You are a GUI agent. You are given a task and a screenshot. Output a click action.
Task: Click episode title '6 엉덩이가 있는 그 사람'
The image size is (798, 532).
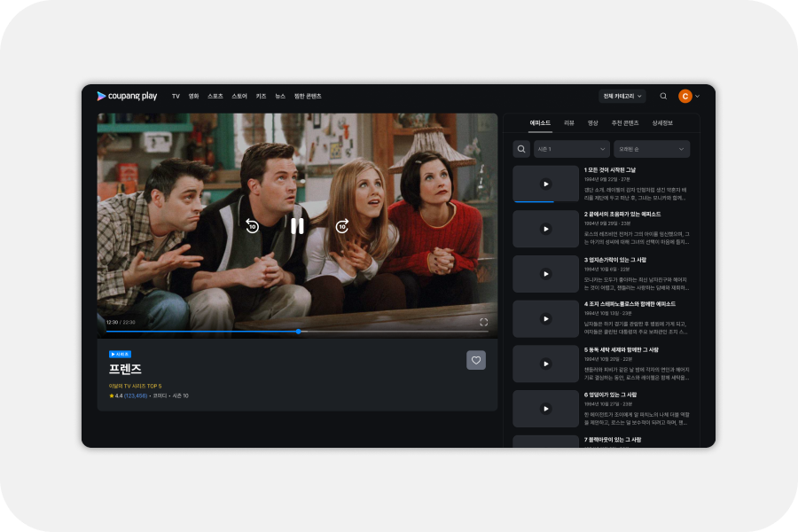[610, 395]
